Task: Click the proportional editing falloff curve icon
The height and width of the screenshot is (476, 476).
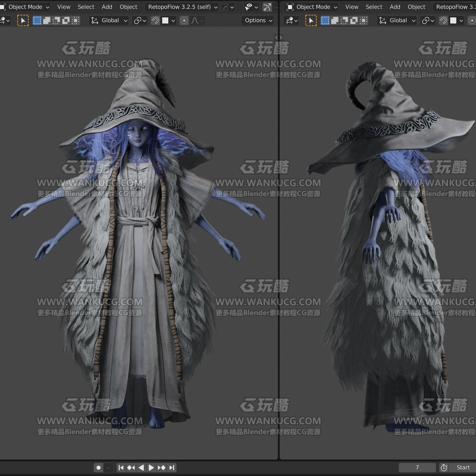Action: pos(195,20)
